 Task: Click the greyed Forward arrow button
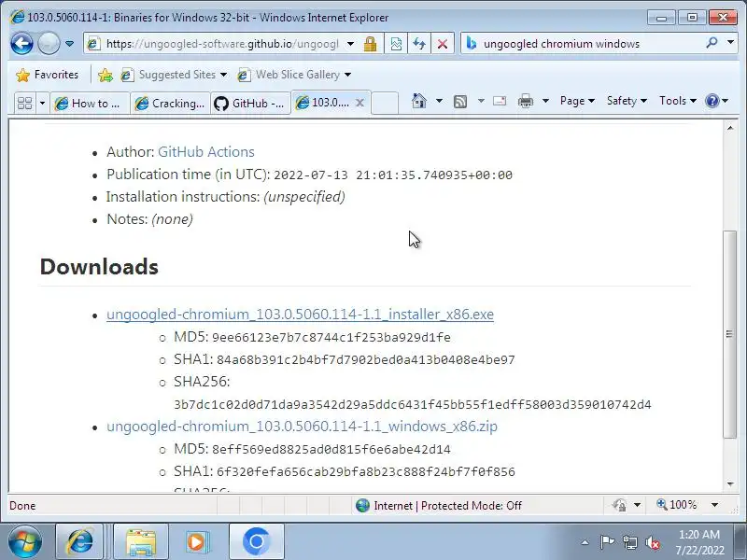[x=49, y=44]
